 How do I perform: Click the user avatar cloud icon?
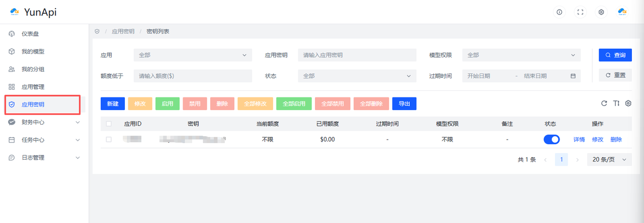(622, 12)
